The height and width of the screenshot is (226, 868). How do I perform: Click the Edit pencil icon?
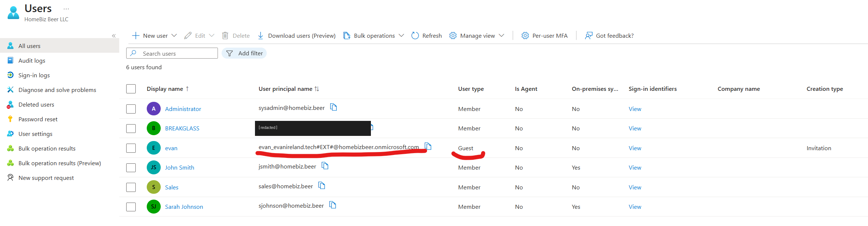[188, 36]
